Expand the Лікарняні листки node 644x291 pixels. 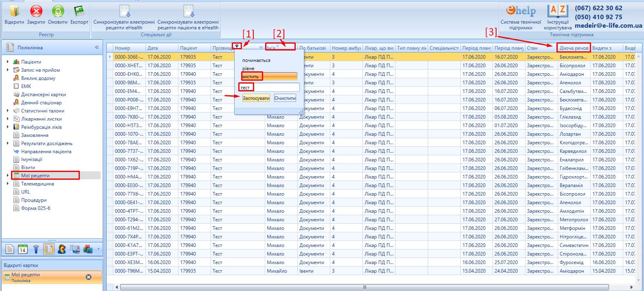click(x=8, y=119)
